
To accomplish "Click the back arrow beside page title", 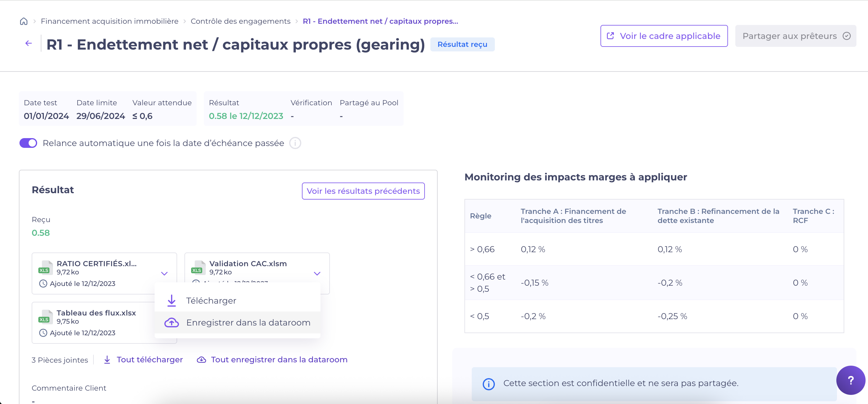I will 29,43.
